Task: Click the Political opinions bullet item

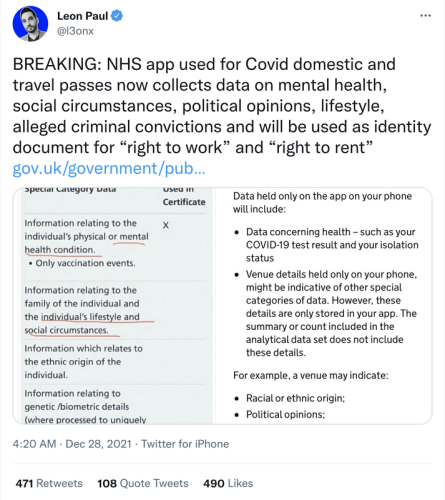Action: coord(285,414)
